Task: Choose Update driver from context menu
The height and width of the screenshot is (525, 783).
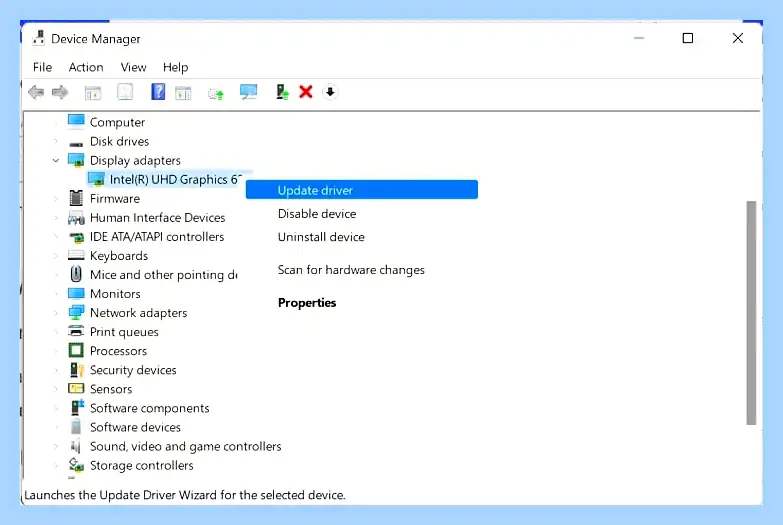Action: [362, 190]
